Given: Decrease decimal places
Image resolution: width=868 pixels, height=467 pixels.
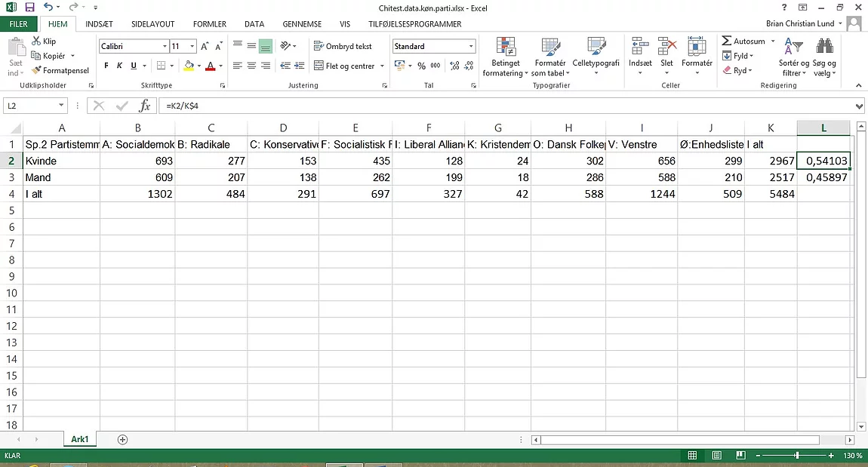Looking at the screenshot, I should click(469, 66).
